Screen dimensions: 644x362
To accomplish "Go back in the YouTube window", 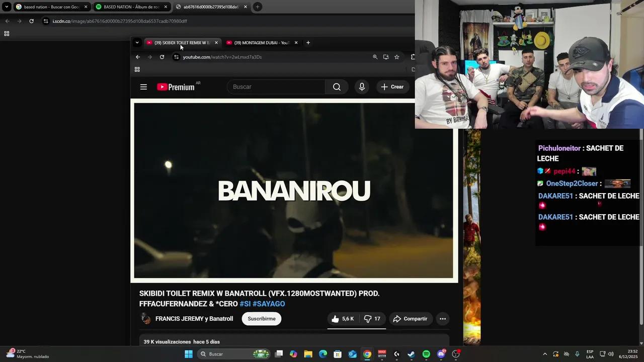I will 138,57.
